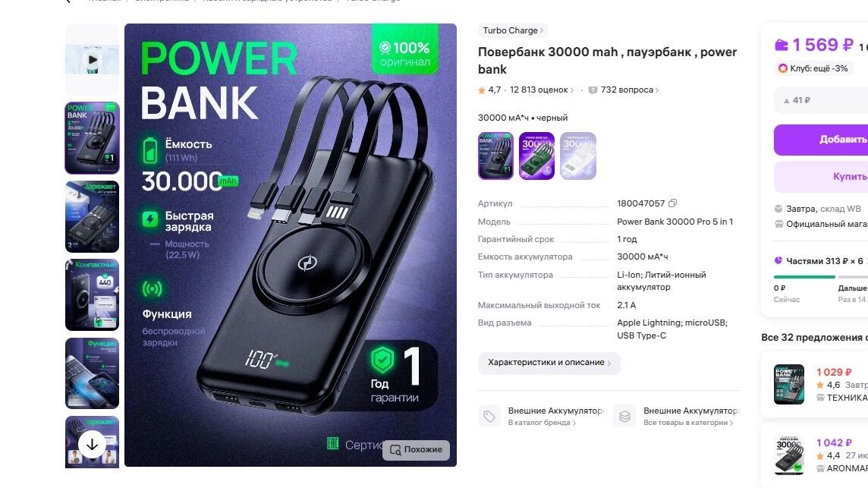The width and height of the screenshot is (868, 488).
Task: Select the green power bank color variant
Action: click(536, 156)
